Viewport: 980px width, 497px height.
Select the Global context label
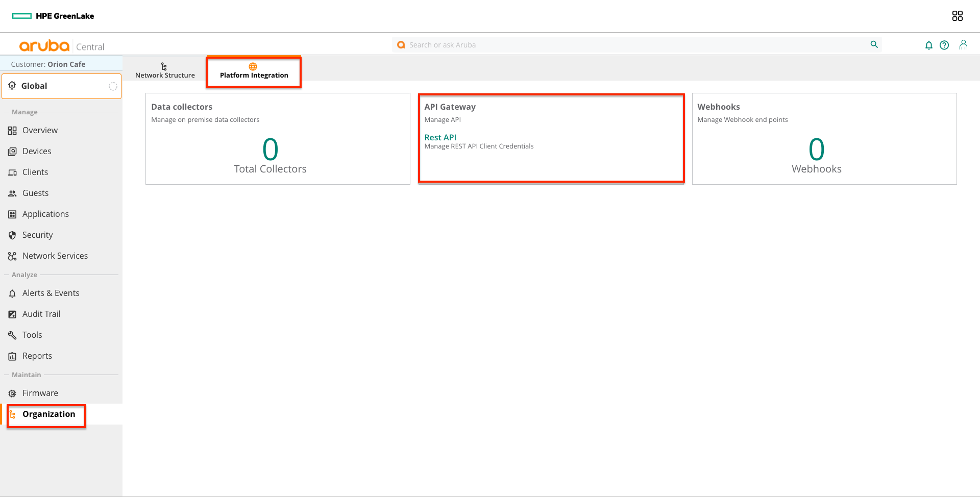[x=34, y=86]
